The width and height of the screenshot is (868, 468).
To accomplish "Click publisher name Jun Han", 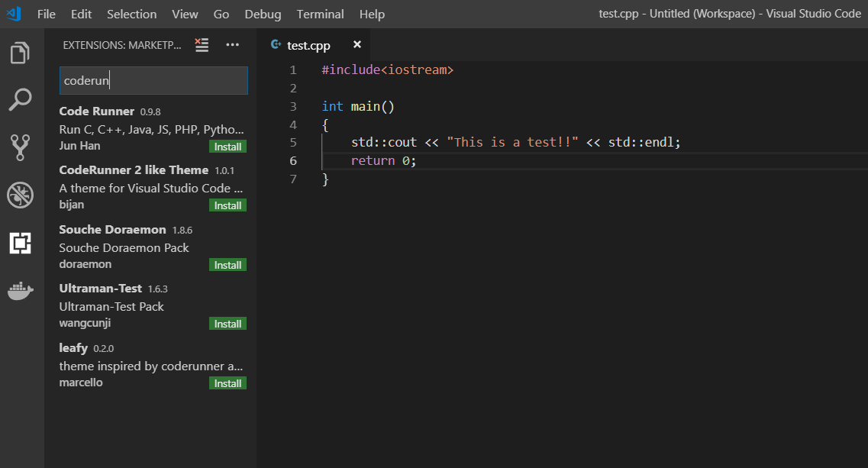I will pyautogui.click(x=79, y=146).
